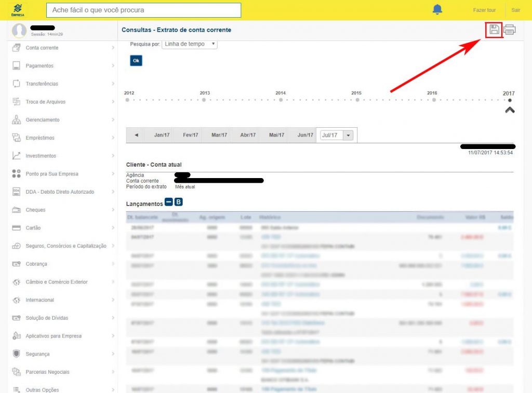
Task: Select the 2015 marker on the timeline
Action: click(x=357, y=100)
